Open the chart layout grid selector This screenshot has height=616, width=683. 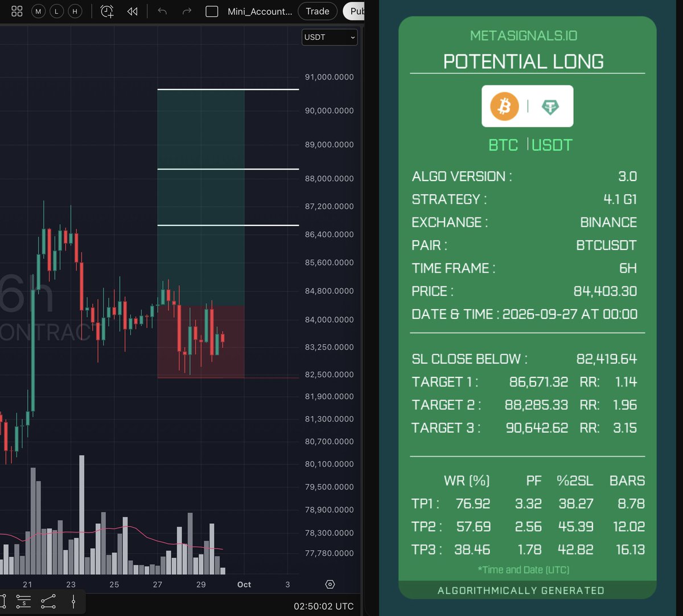point(17,11)
